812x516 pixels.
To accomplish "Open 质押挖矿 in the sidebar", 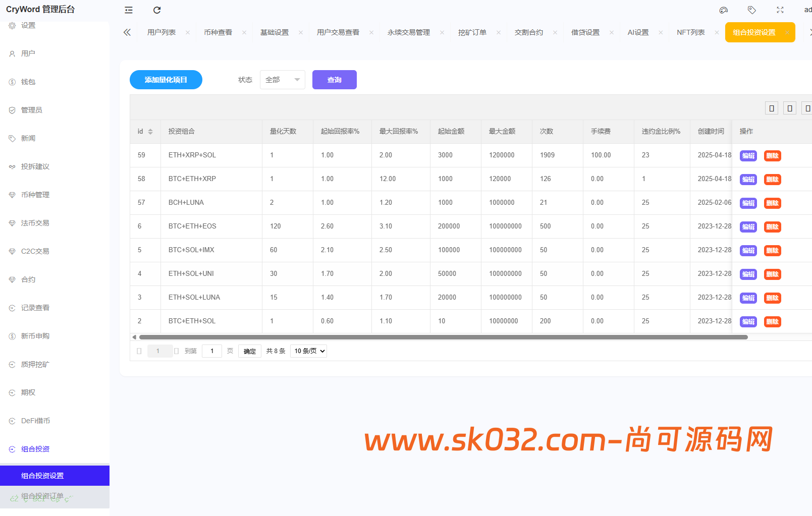I will 55,364.
